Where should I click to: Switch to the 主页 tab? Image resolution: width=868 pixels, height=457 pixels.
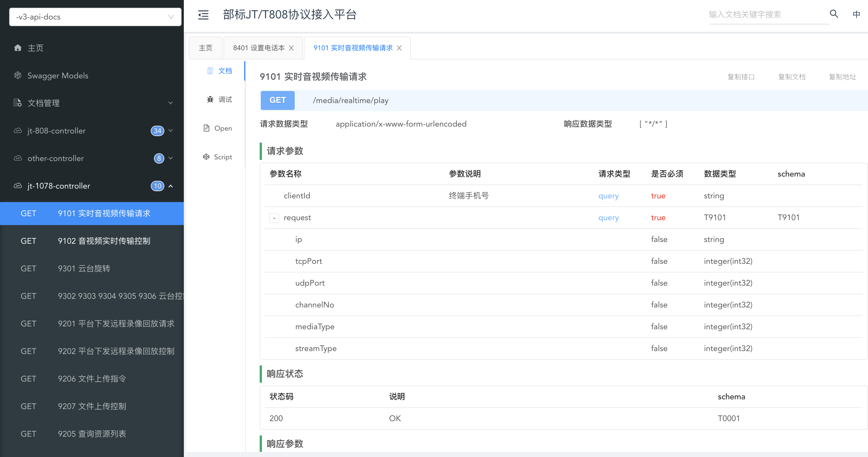pyautogui.click(x=206, y=48)
